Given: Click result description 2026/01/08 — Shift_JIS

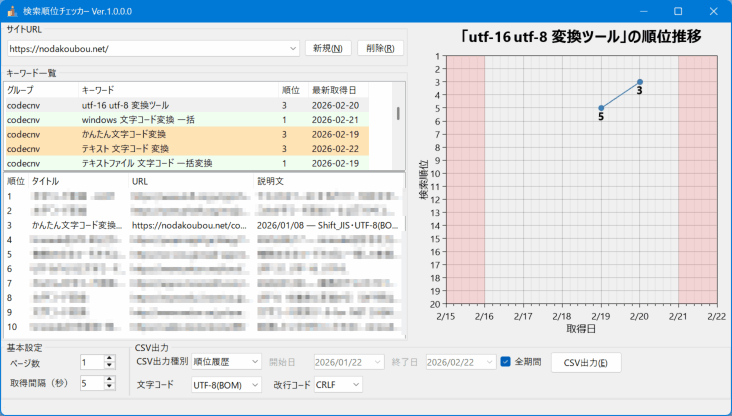Looking at the screenshot, I should (x=327, y=226).
